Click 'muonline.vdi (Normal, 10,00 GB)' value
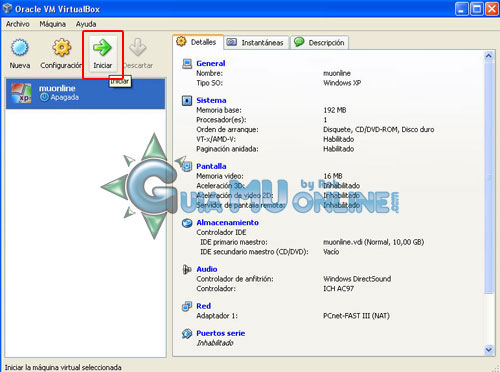 pos(374,242)
